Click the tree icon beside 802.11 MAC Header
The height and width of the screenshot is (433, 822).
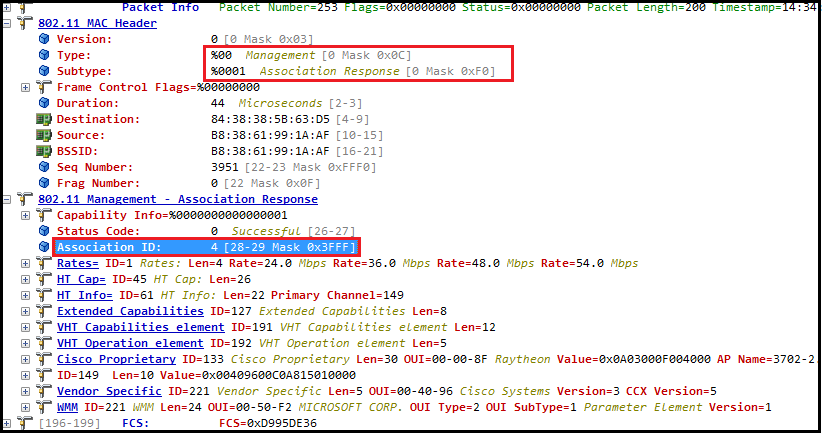click(26, 23)
